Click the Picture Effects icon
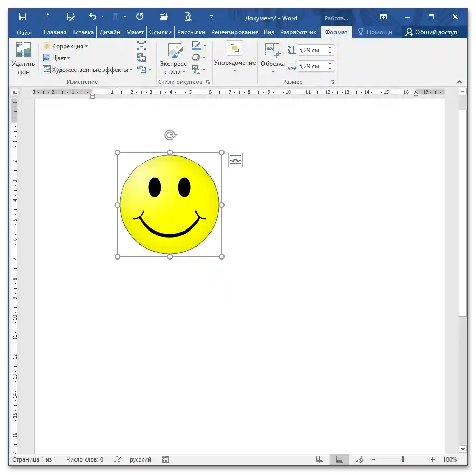476x474 pixels. pos(197,58)
